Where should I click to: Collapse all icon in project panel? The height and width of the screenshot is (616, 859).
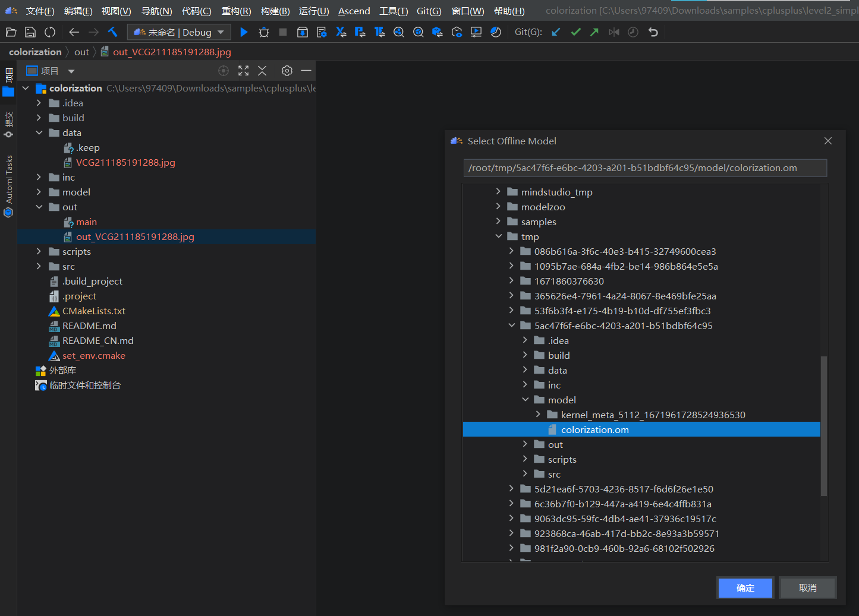point(262,71)
